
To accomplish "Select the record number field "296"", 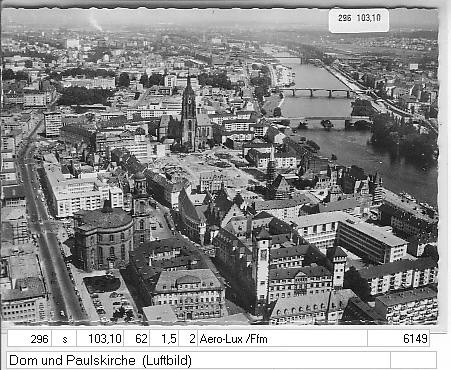I will [x=29, y=339].
